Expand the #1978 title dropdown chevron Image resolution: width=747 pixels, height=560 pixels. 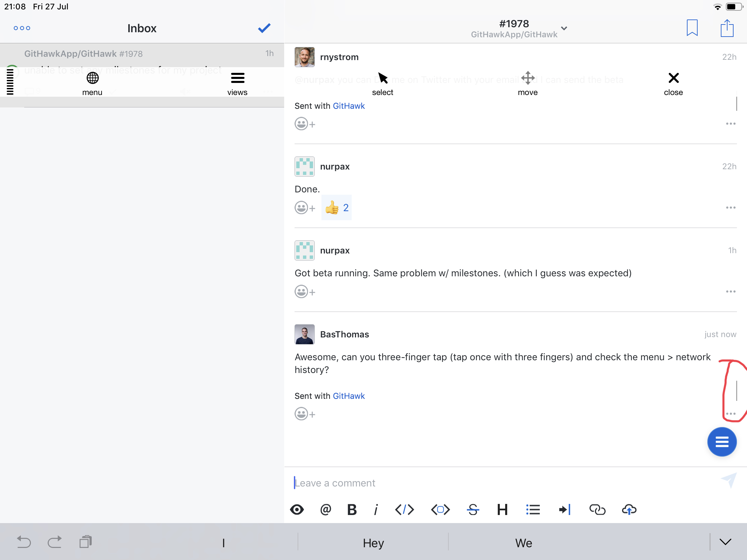564,28
